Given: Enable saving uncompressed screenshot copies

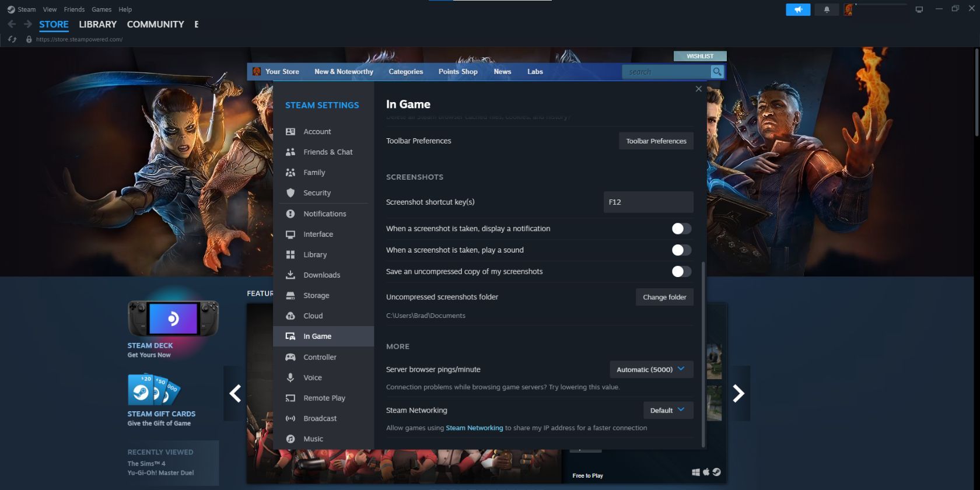Looking at the screenshot, I should (x=681, y=271).
